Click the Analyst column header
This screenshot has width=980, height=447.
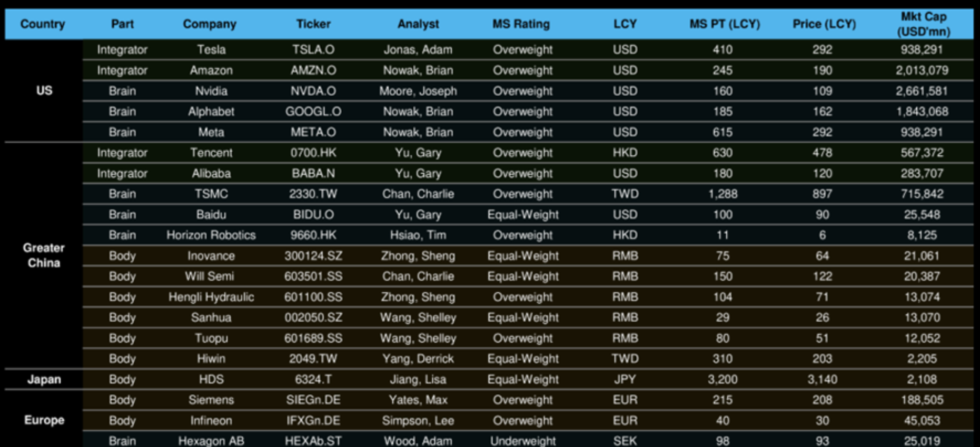click(418, 24)
